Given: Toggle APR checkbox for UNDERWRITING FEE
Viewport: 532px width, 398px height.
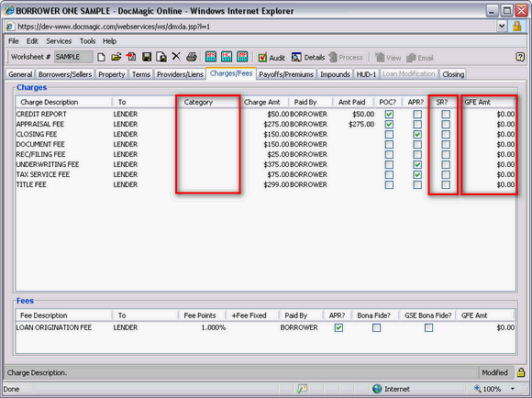Looking at the screenshot, I should (417, 164).
